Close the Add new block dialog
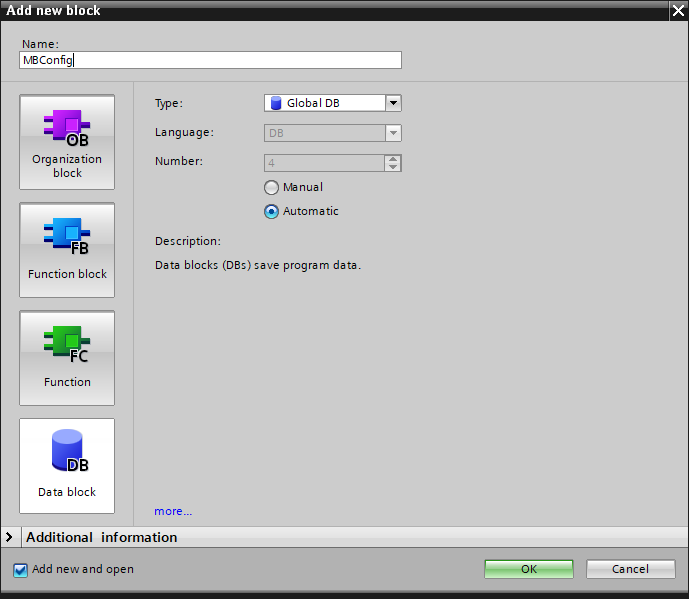The image size is (689, 599). point(678,10)
